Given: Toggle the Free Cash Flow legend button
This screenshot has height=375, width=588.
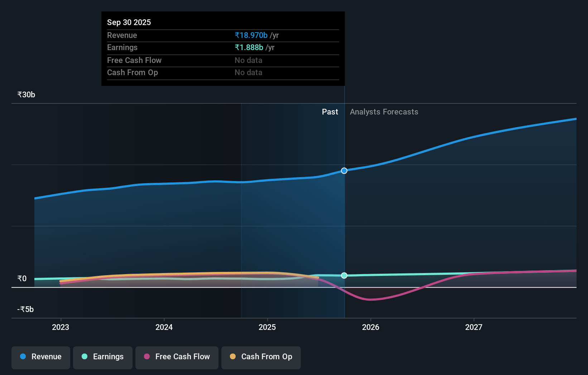Looking at the screenshot, I should [x=177, y=357].
